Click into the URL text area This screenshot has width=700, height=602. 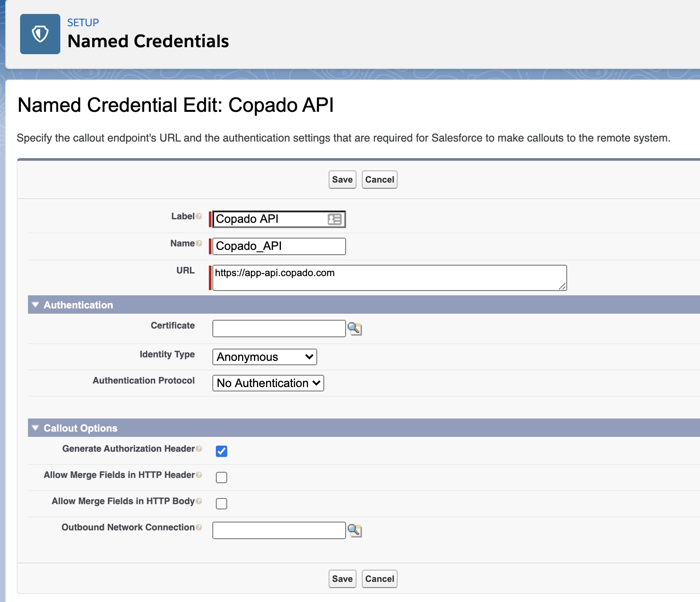pyautogui.click(x=390, y=278)
